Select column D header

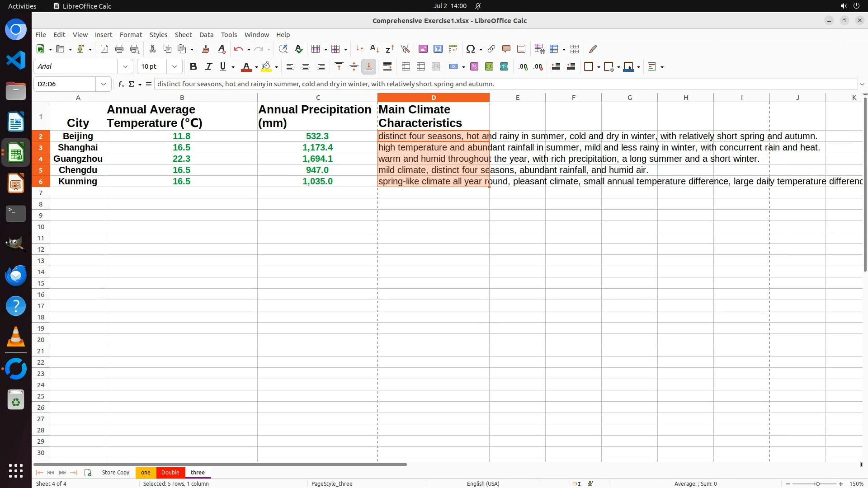tap(433, 98)
